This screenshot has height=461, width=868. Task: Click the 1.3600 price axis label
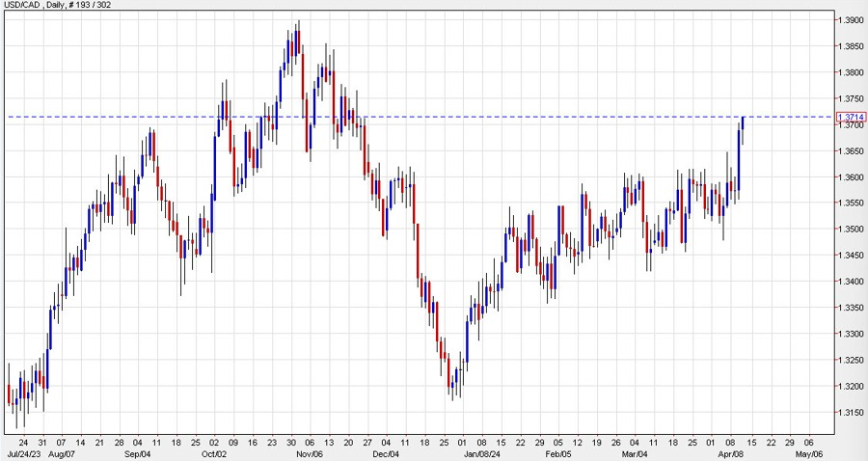[x=852, y=177]
